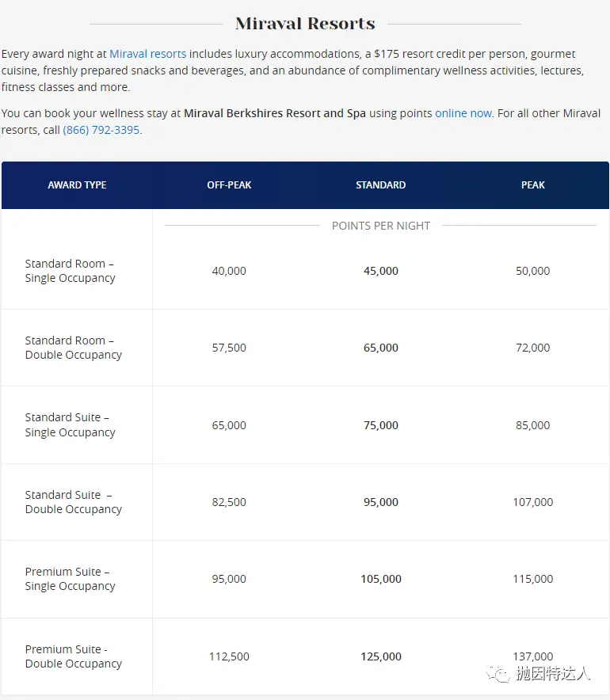Image resolution: width=610 pixels, height=700 pixels.
Task: Click the 45,000 standard value
Action: (381, 271)
